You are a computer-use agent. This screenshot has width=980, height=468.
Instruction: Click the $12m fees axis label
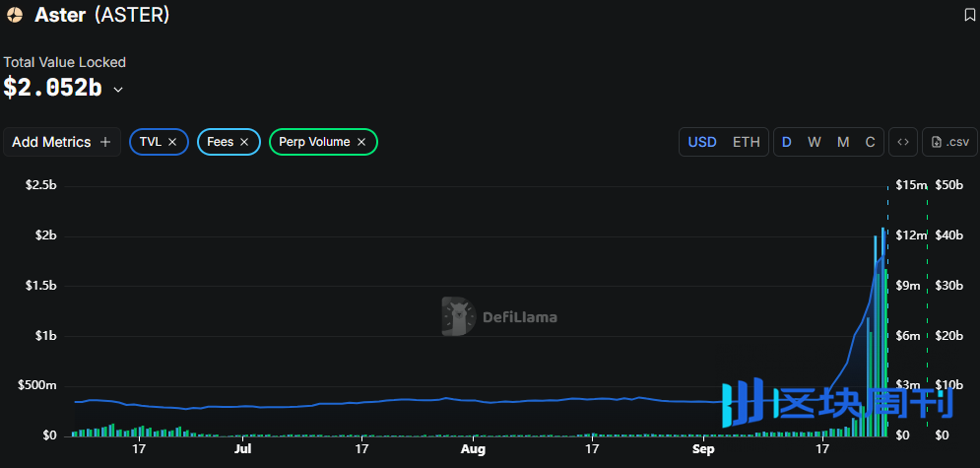click(911, 234)
